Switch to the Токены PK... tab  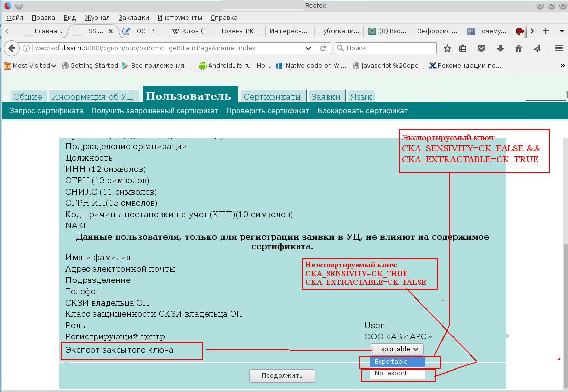point(240,31)
